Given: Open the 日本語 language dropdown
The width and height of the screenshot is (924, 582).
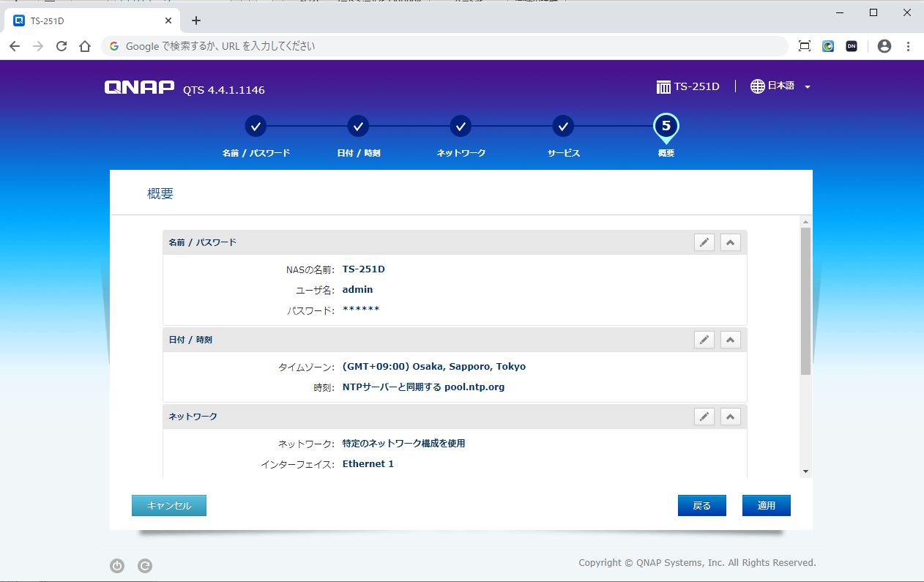Looking at the screenshot, I should pyautogui.click(x=780, y=86).
